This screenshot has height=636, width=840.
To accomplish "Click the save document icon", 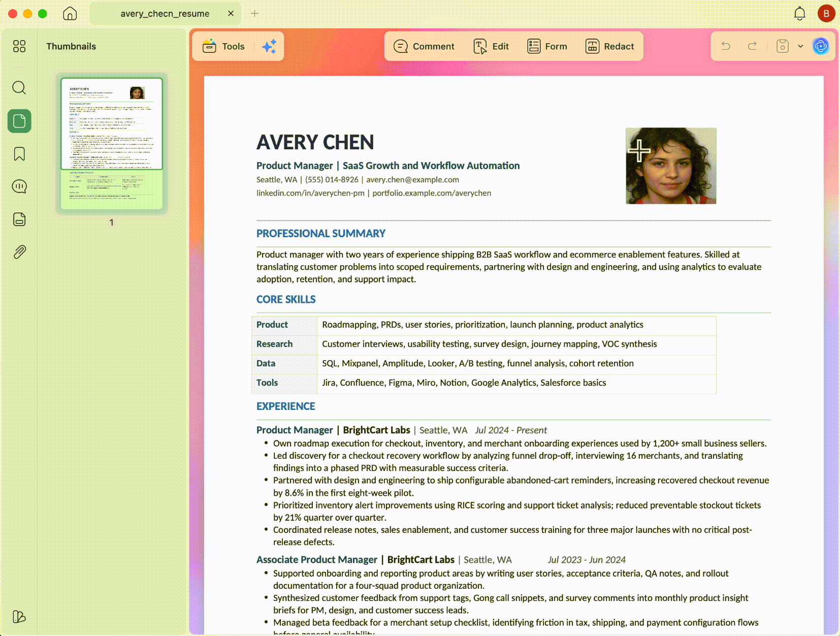I will (783, 46).
